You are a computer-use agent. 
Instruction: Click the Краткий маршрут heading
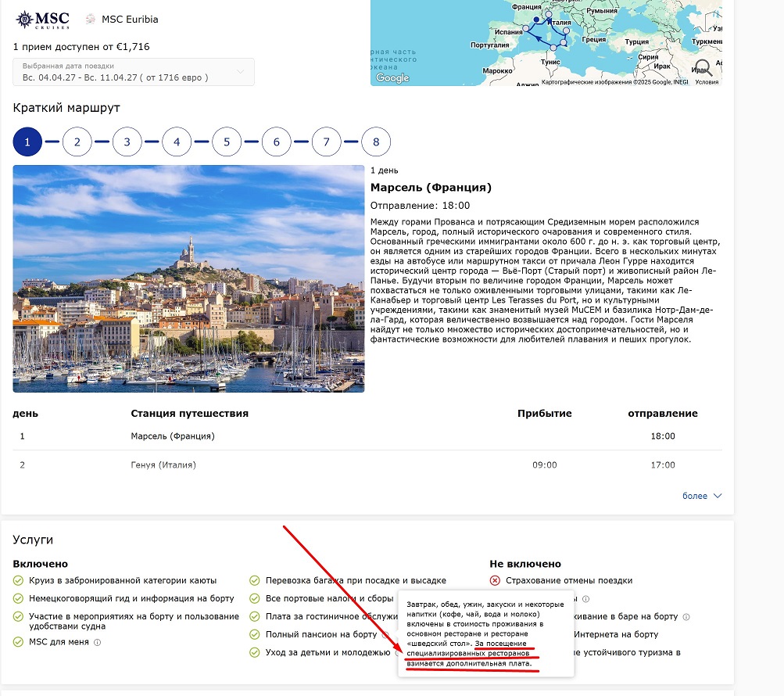(x=66, y=108)
